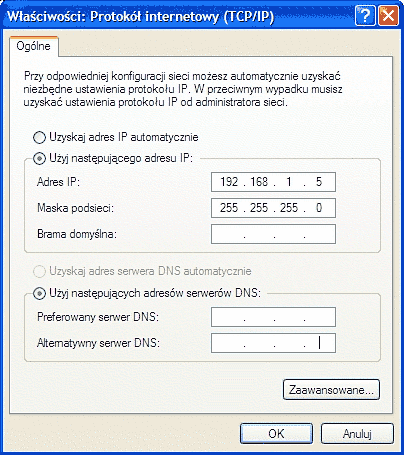Click the last octet 5 of Adres IP

click(x=319, y=182)
